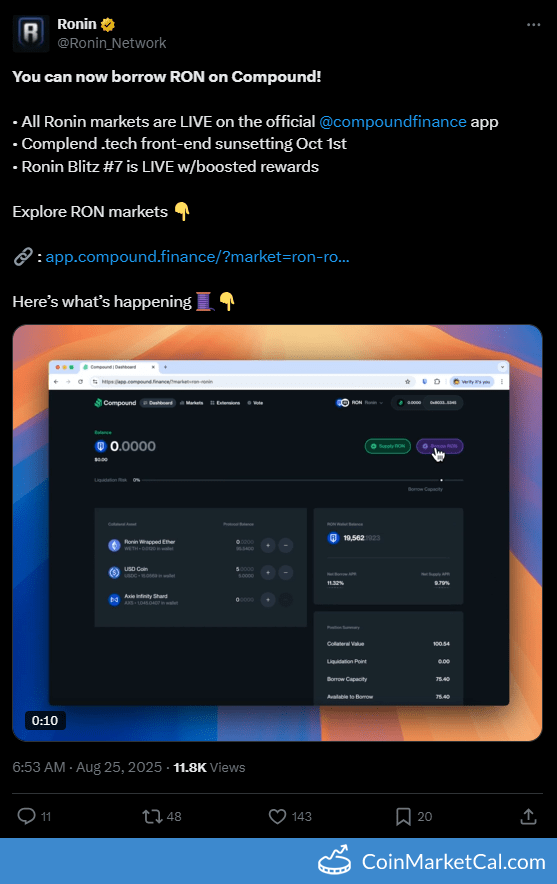Select the Markets tab in Compound
Image resolution: width=557 pixels, height=884 pixels.
192,403
